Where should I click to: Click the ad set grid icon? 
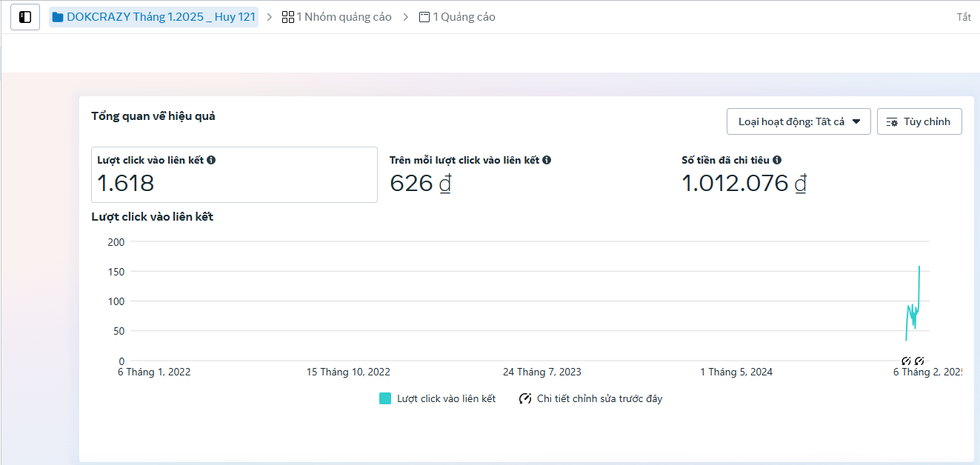coord(288,17)
